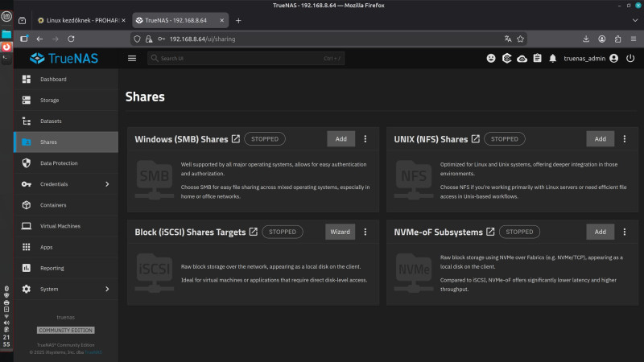Image resolution: width=644 pixels, height=362 pixels.
Task: Click the iXsystems TrueNAS footer link
Action: click(93, 352)
